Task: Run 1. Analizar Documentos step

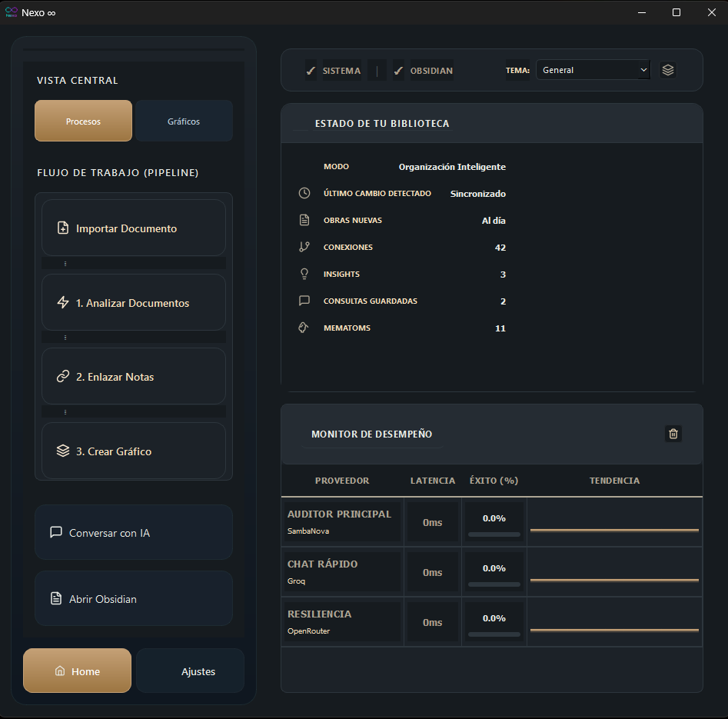Action: (x=134, y=302)
